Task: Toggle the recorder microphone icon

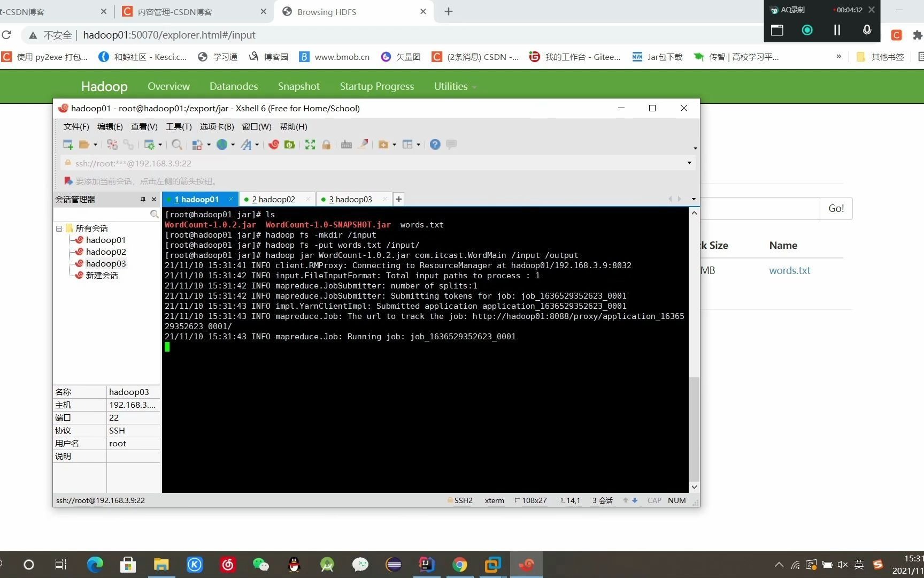Action: coord(867,30)
